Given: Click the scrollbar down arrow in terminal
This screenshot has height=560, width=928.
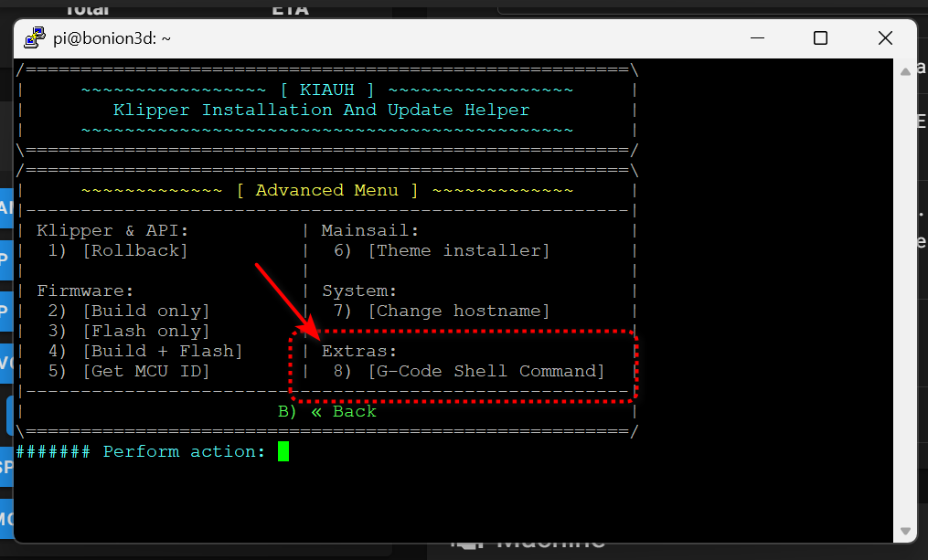Looking at the screenshot, I should 905,531.
